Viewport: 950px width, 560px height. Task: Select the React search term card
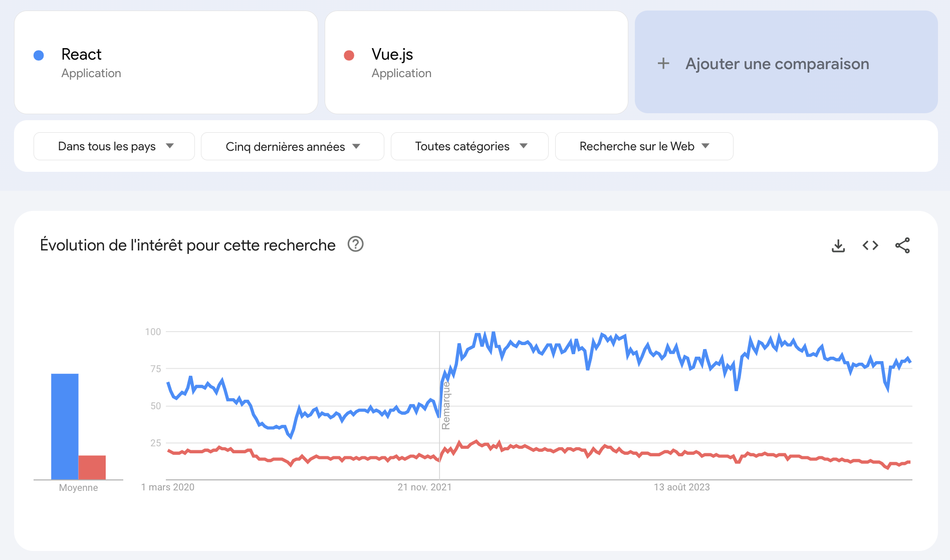[166, 63]
